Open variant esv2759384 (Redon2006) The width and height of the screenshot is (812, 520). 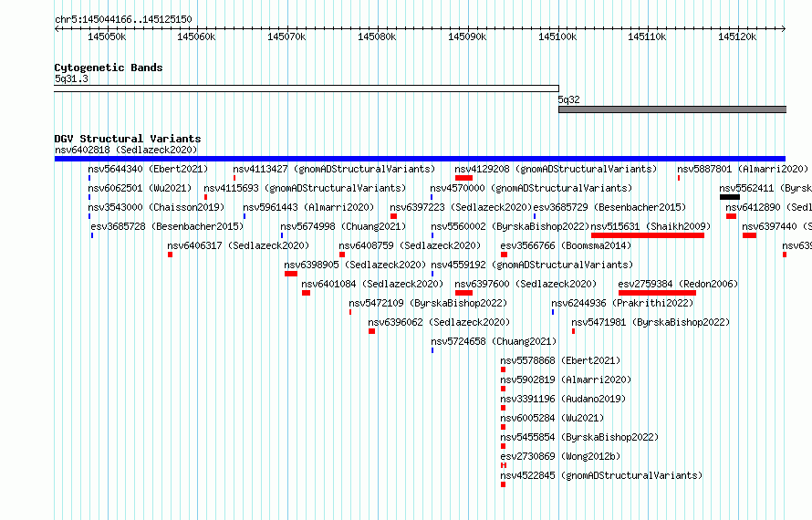point(679,284)
